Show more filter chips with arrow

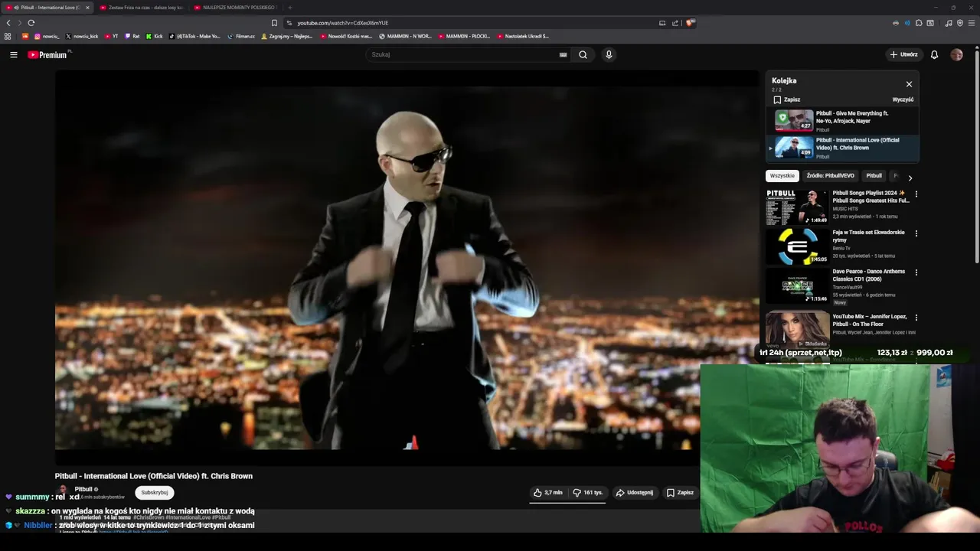pos(910,178)
